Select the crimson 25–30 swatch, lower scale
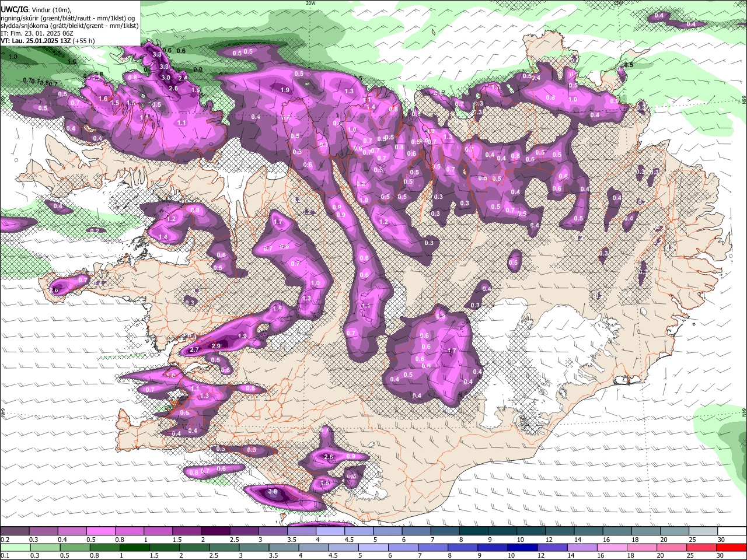This screenshot has height=560, width=747. coord(701,547)
